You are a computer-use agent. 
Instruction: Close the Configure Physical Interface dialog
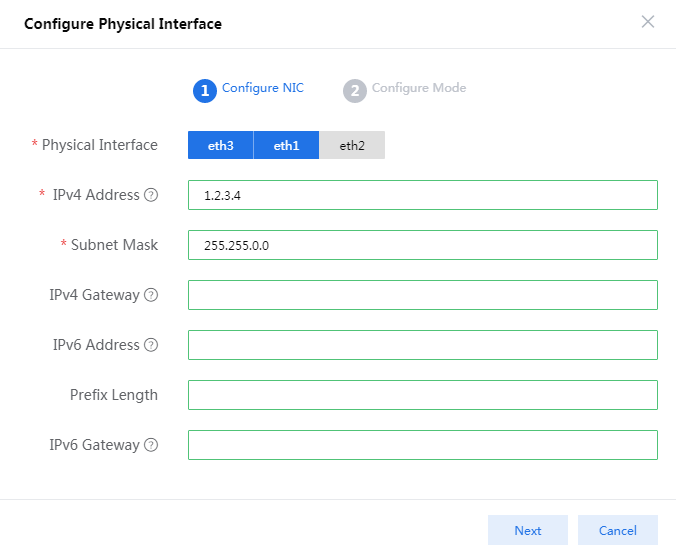(x=648, y=22)
